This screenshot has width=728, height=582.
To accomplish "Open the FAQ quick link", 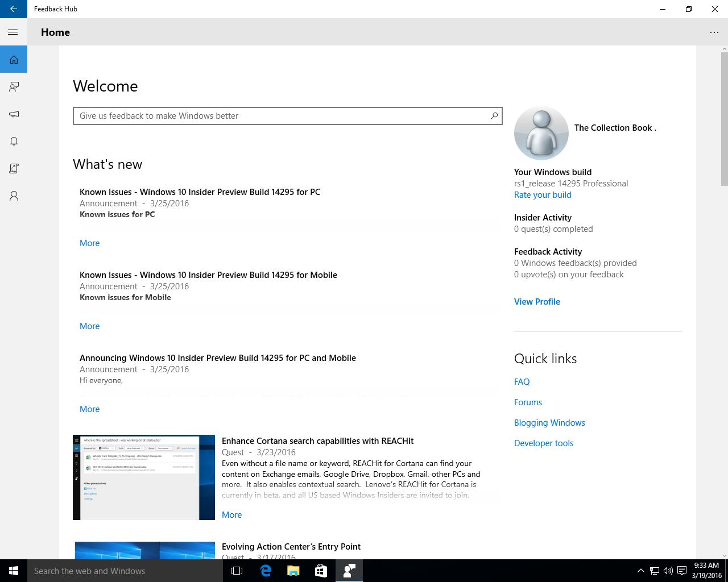I will pyautogui.click(x=522, y=382).
